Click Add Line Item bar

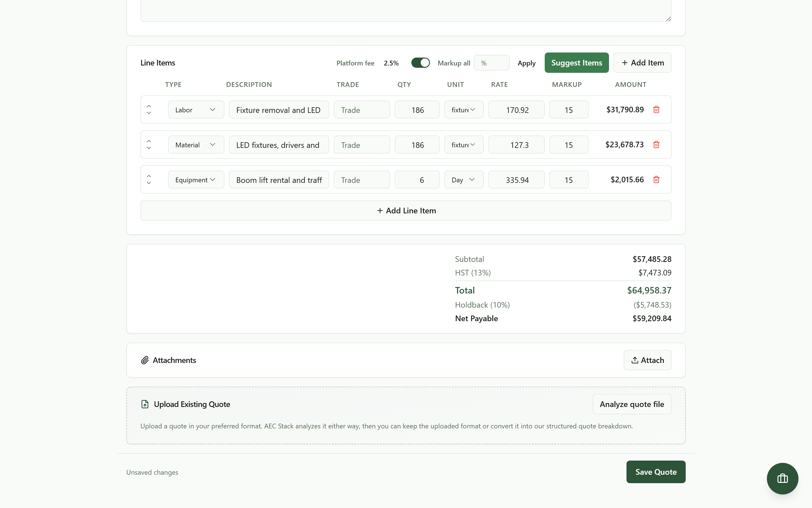(x=406, y=211)
